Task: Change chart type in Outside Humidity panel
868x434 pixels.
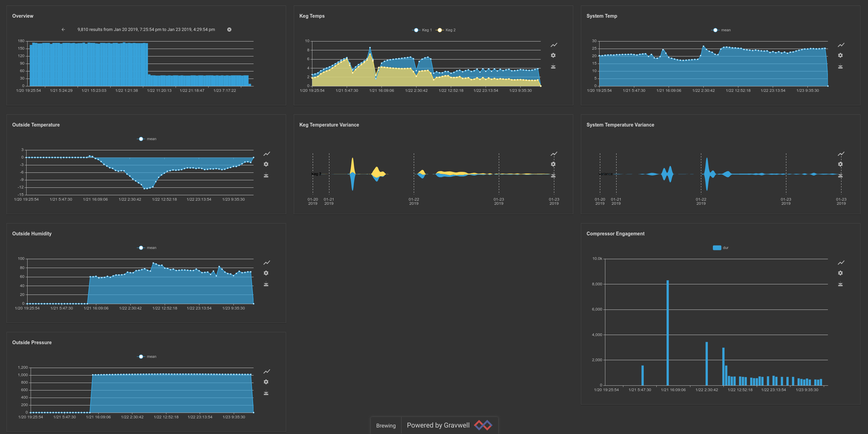Action: tap(267, 263)
